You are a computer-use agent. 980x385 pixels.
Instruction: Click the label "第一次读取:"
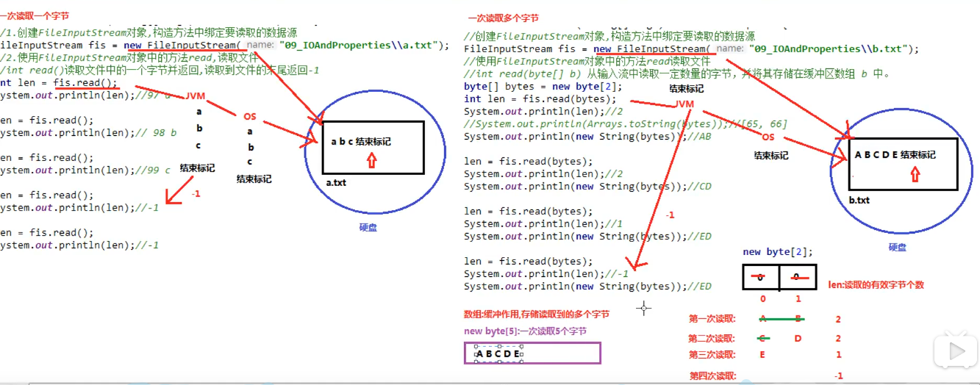click(x=712, y=320)
